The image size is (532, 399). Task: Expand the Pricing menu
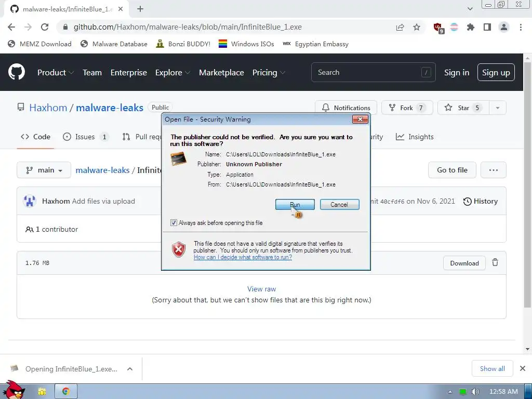(x=269, y=72)
